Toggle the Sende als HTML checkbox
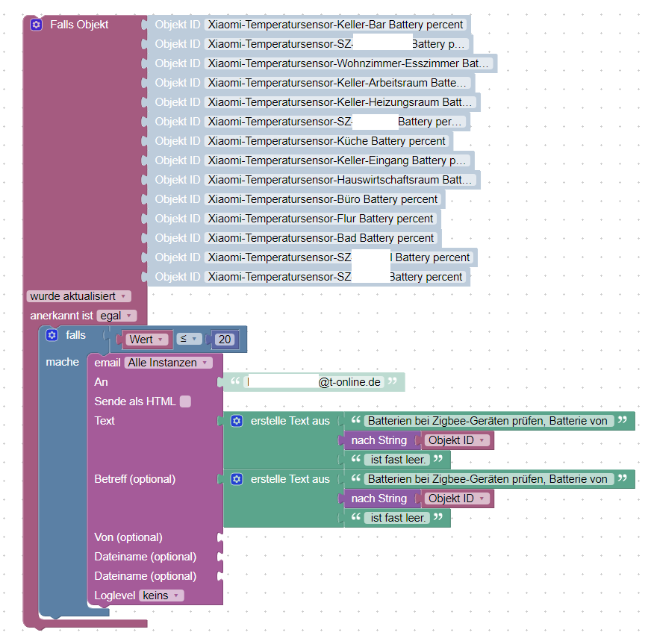The width and height of the screenshot is (651, 644). click(185, 401)
